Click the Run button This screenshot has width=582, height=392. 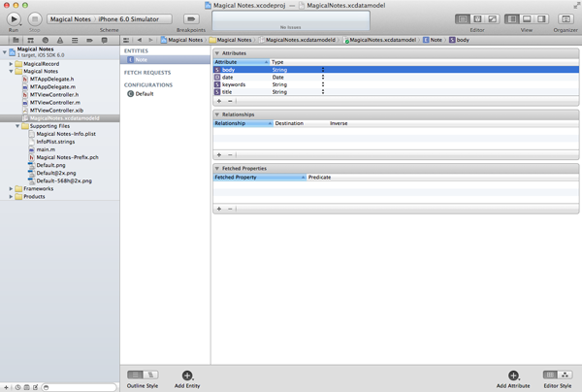coord(14,19)
